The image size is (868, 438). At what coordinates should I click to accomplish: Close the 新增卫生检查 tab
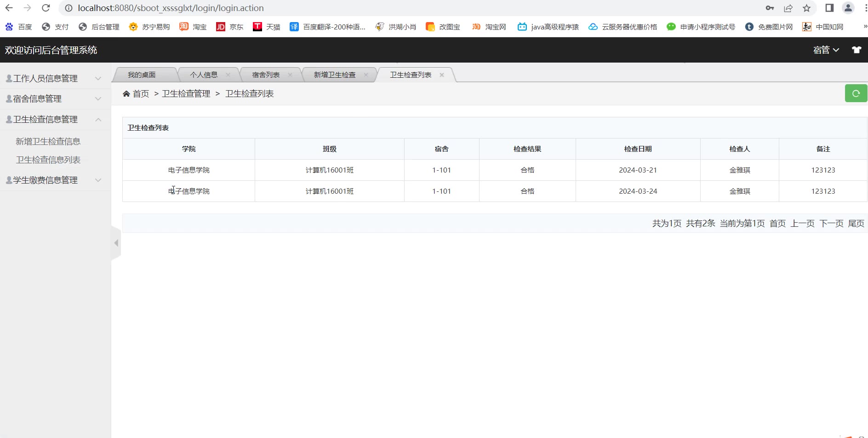[x=366, y=75]
